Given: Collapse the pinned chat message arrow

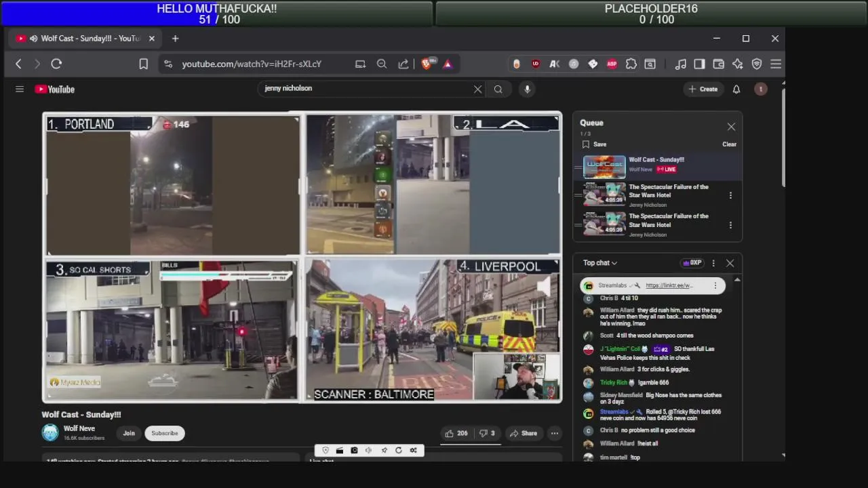Looking at the screenshot, I should coord(737,279).
